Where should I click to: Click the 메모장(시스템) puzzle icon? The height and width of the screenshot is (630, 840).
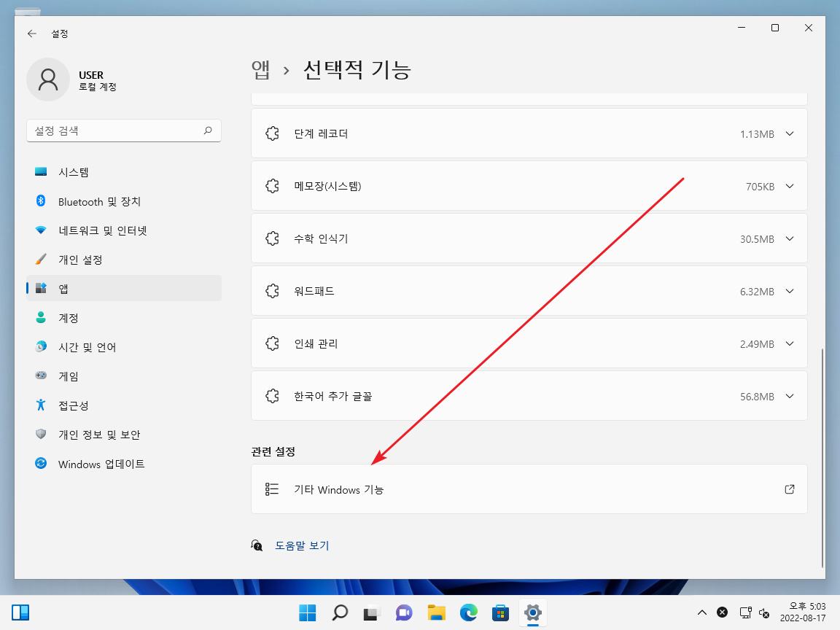click(x=272, y=186)
